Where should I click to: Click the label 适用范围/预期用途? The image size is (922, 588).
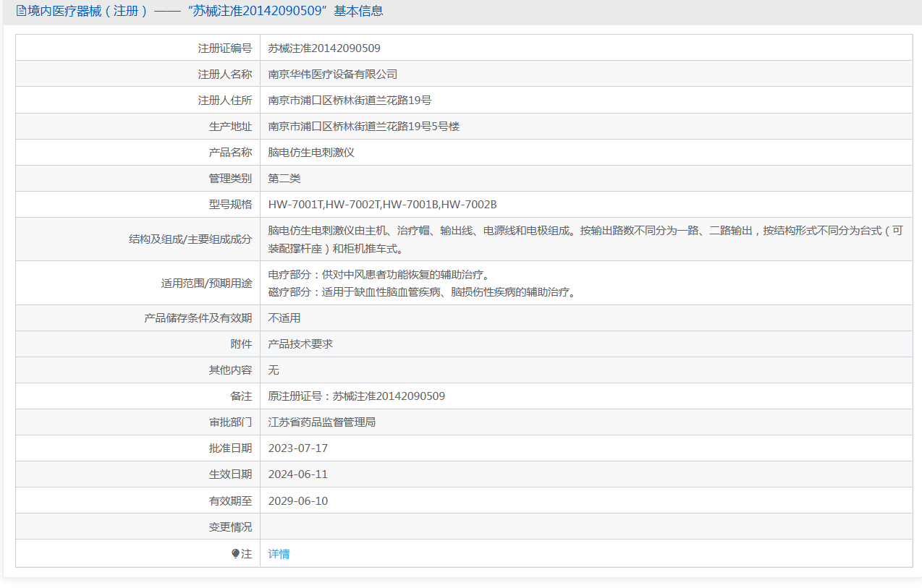click(x=207, y=284)
